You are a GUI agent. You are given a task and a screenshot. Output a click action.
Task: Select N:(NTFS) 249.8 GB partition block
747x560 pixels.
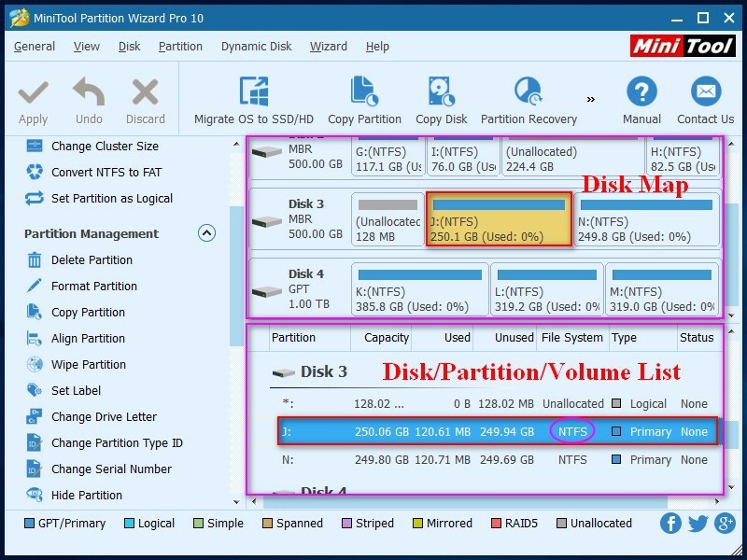(646, 219)
